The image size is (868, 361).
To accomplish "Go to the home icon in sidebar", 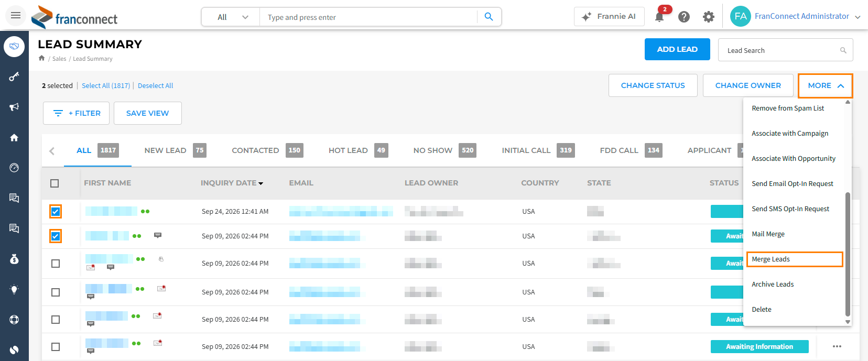I will click(14, 138).
